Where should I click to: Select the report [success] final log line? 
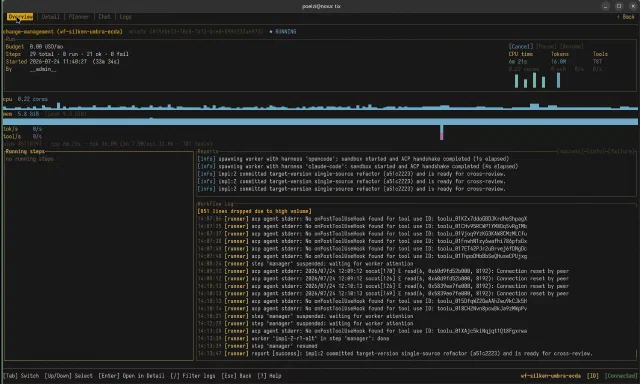395,353
